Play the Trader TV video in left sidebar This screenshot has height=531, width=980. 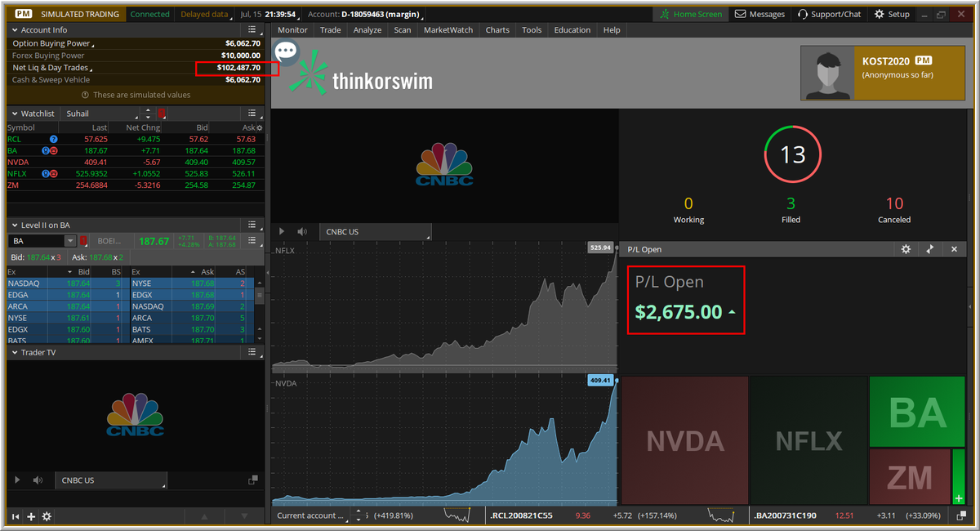(x=18, y=480)
